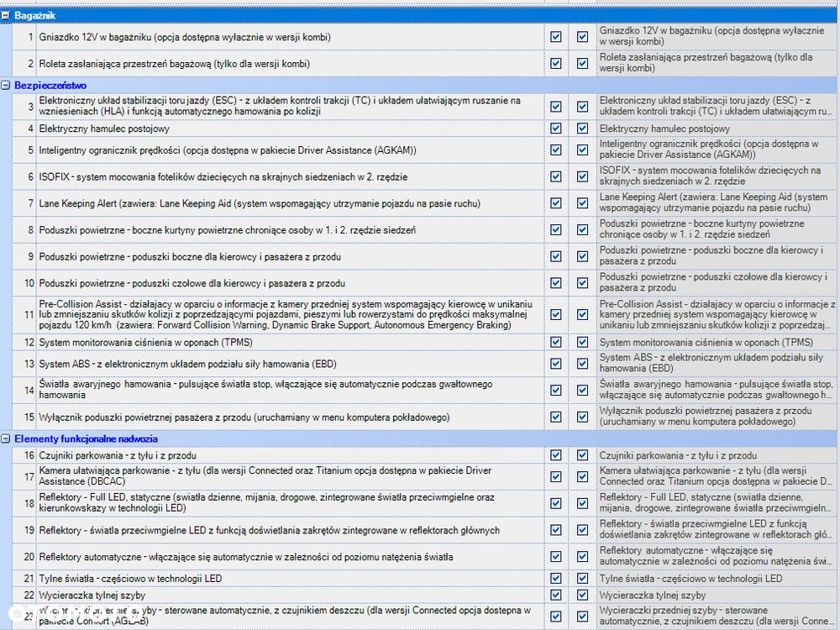Select row 'System monitorowania ciśnienia w oponach (TPMS)'

pos(291,342)
